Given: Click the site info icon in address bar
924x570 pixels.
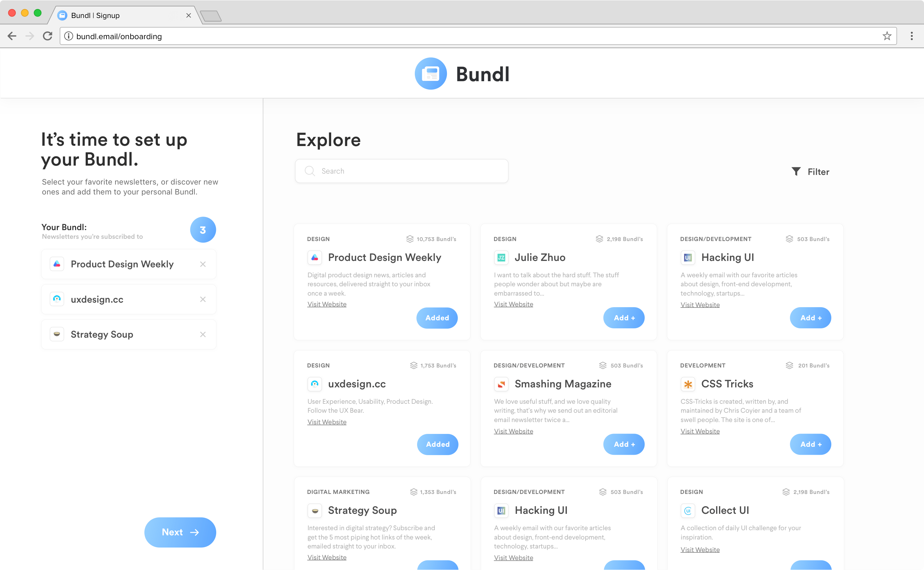Looking at the screenshot, I should 69,36.
